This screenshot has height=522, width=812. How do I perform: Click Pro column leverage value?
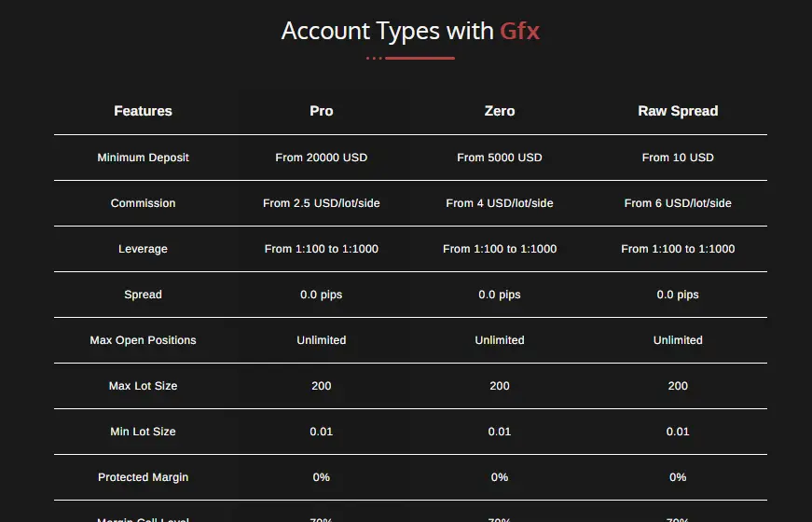coord(321,249)
